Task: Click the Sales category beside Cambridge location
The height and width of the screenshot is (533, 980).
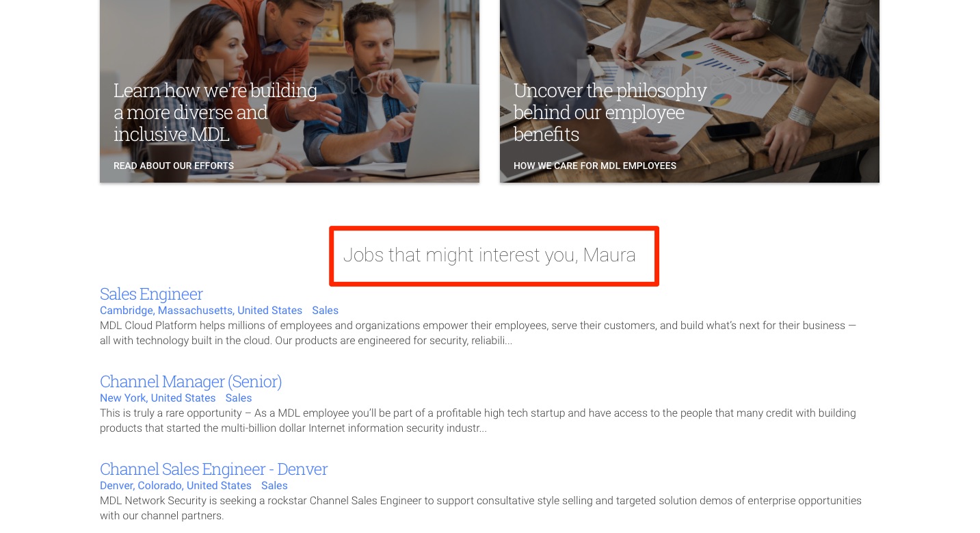Action: 326,311
